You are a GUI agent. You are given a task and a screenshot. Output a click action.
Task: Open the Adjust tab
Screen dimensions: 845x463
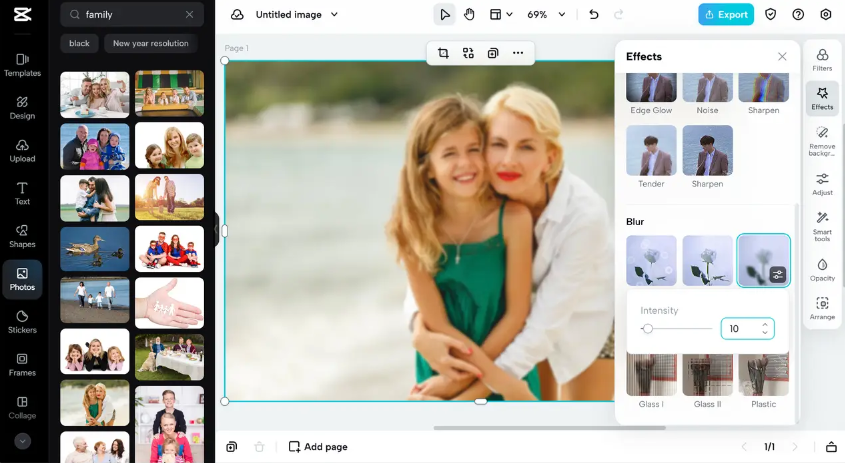click(822, 184)
